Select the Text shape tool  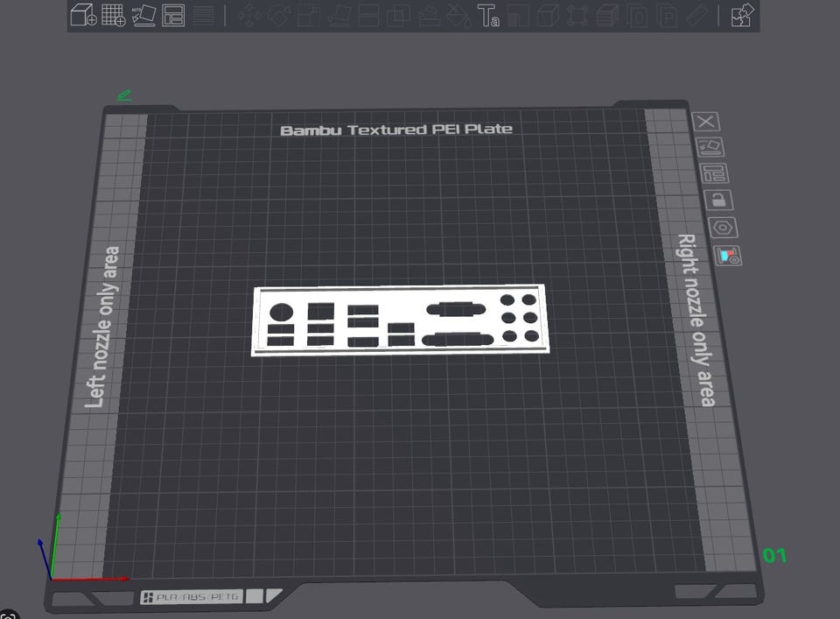coord(488,15)
